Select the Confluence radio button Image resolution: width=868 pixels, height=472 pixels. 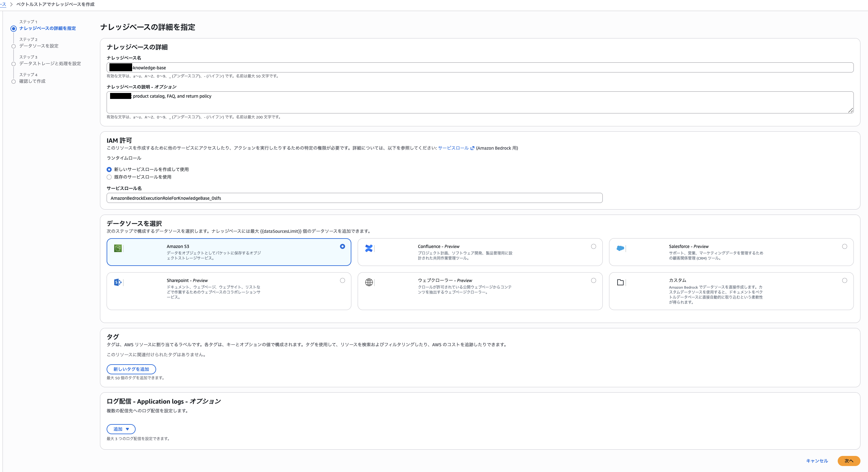pos(594,246)
